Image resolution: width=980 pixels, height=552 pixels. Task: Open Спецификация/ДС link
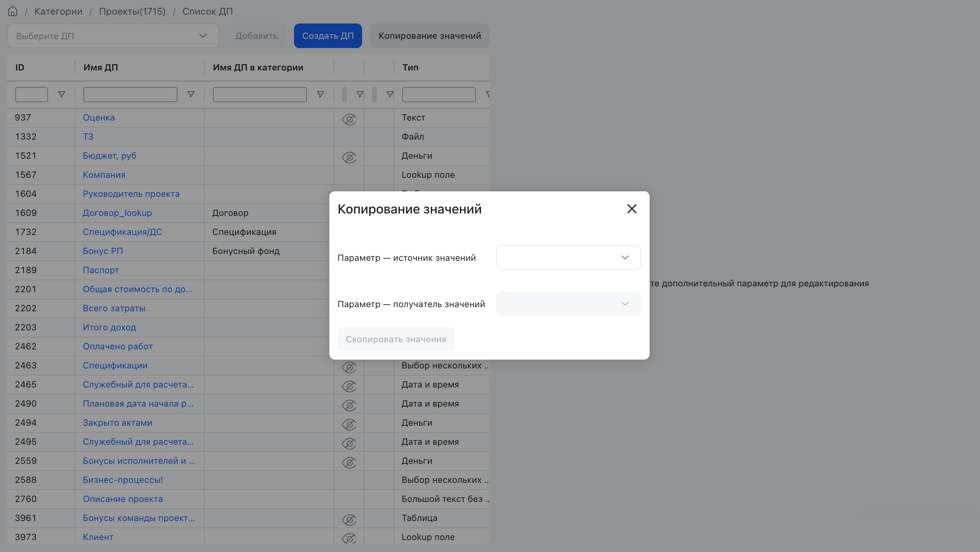(x=123, y=232)
